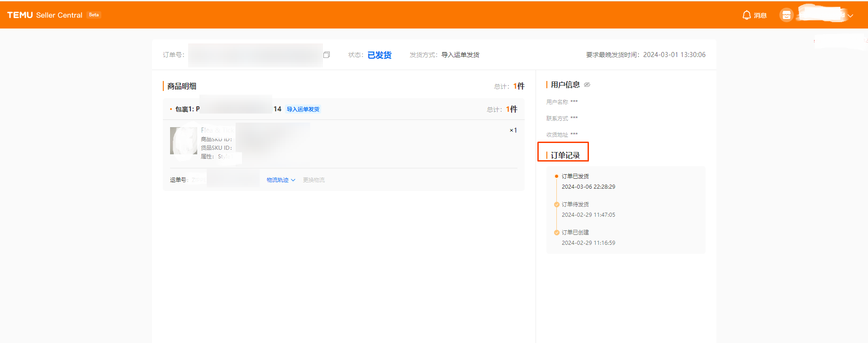Click the 订单待发货 timeline marker
The image size is (868, 343).
point(556,205)
